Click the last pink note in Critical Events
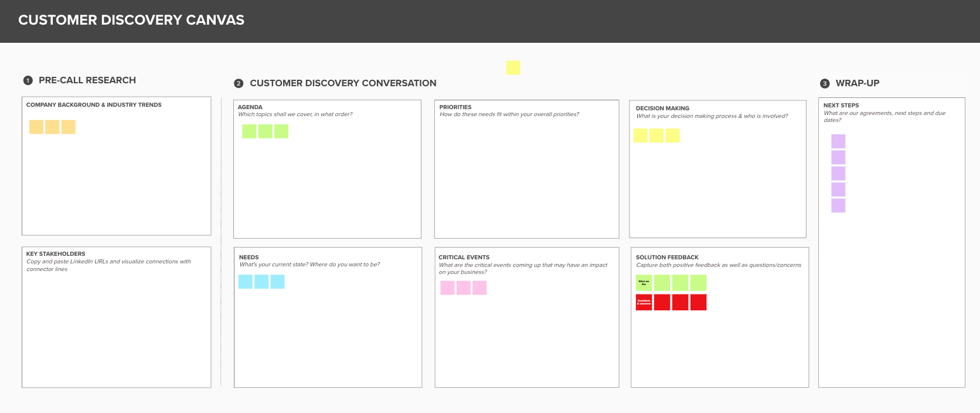The height and width of the screenshot is (413, 980). 479,287
